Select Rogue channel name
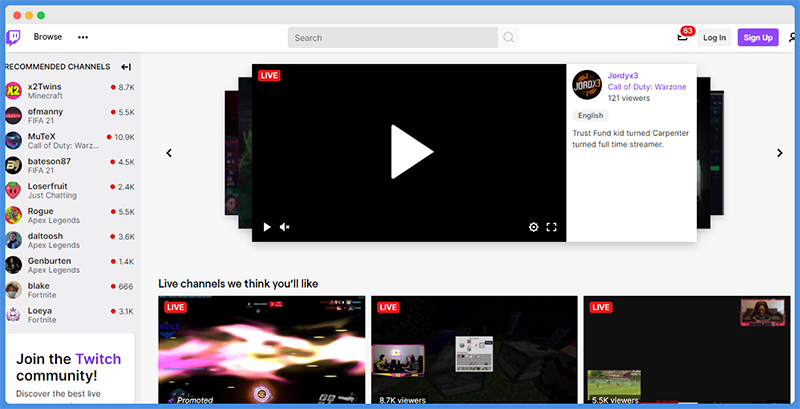The width and height of the screenshot is (800, 409). click(x=41, y=211)
